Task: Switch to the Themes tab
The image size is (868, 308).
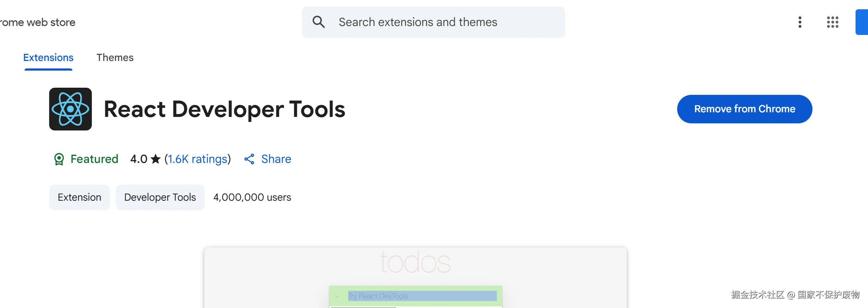Action: click(x=115, y=58)
